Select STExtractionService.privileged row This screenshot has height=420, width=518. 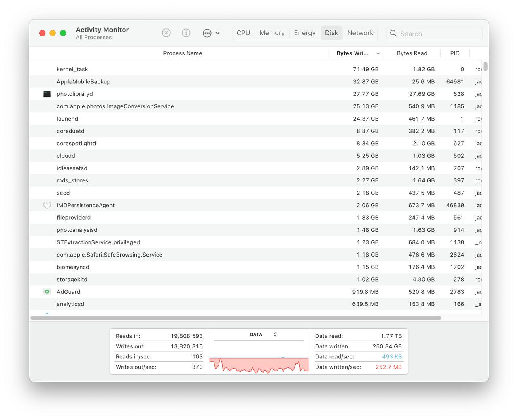coord(256,242)
